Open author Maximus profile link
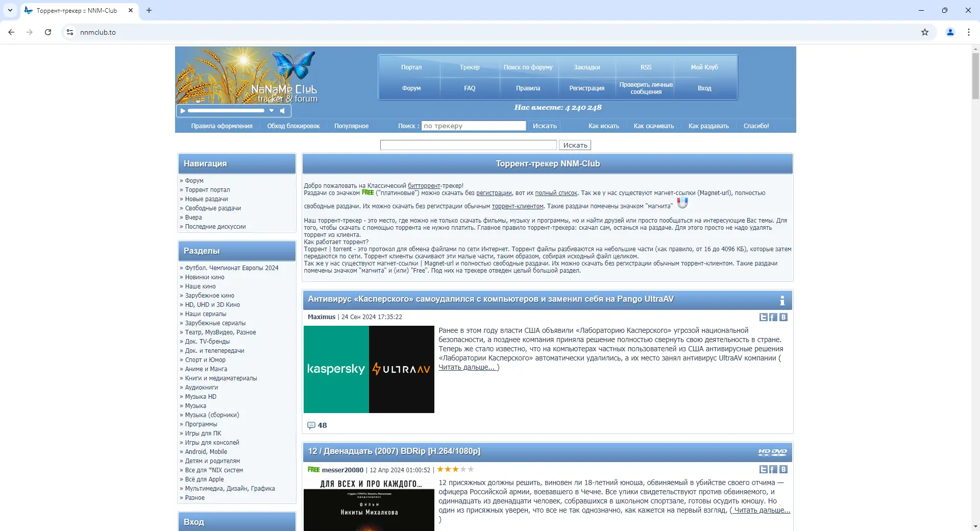This screenshot has height=531, width=980. (x=322, y=317)
